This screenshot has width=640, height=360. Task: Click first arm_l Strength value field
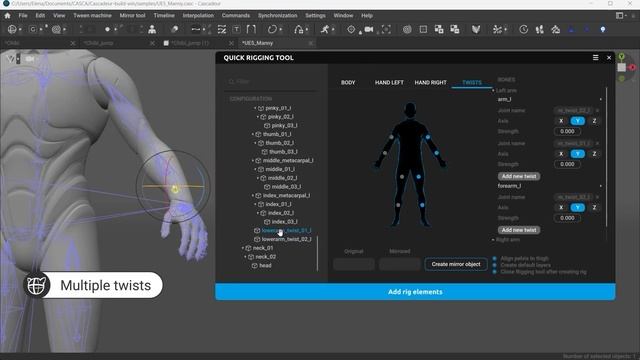point(567,131)
